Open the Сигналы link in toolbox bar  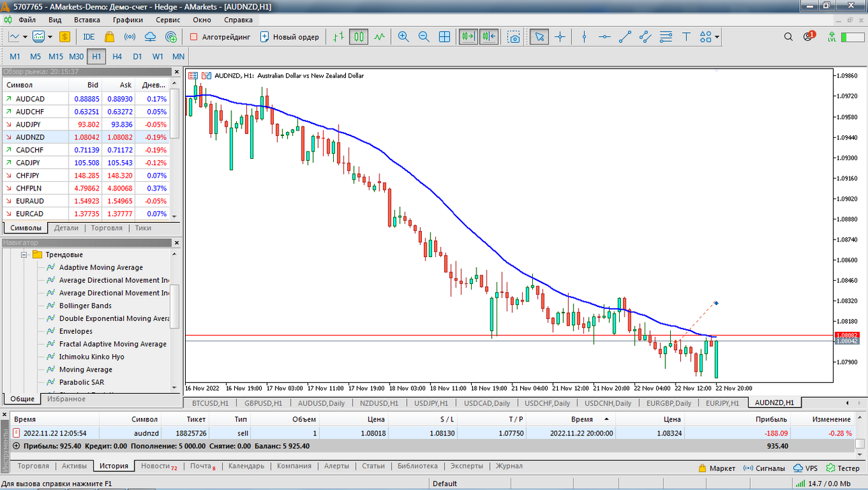(x=764, y=468)
